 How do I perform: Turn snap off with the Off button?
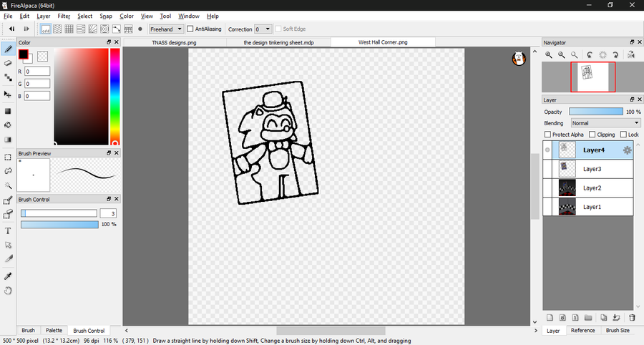[x=46, y=29]
